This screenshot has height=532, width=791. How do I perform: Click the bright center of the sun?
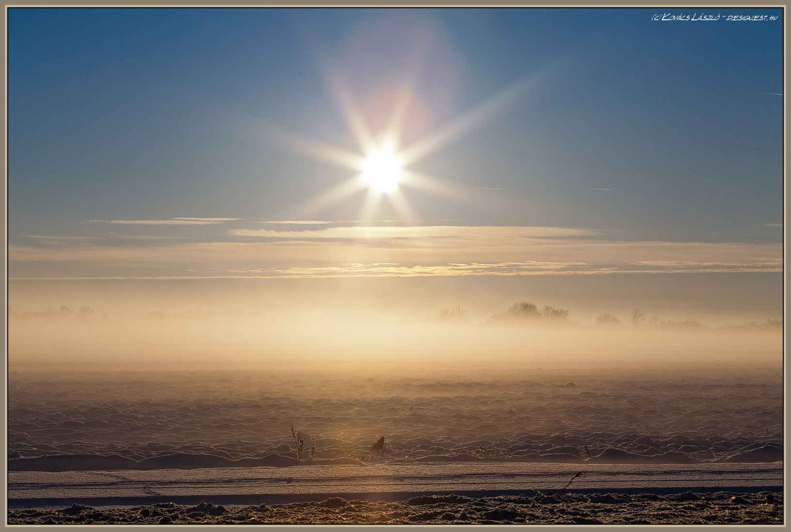382,170
